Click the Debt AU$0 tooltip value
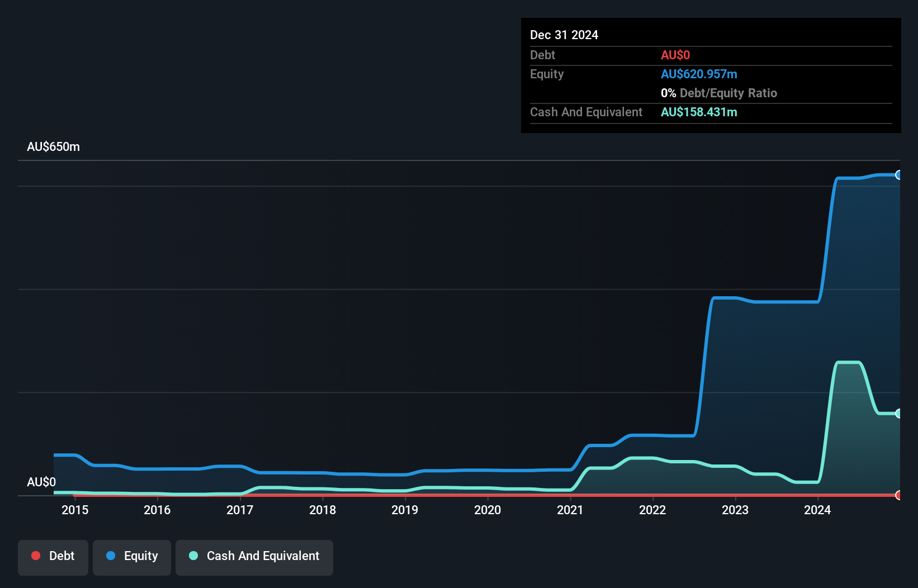 point(675,55)
